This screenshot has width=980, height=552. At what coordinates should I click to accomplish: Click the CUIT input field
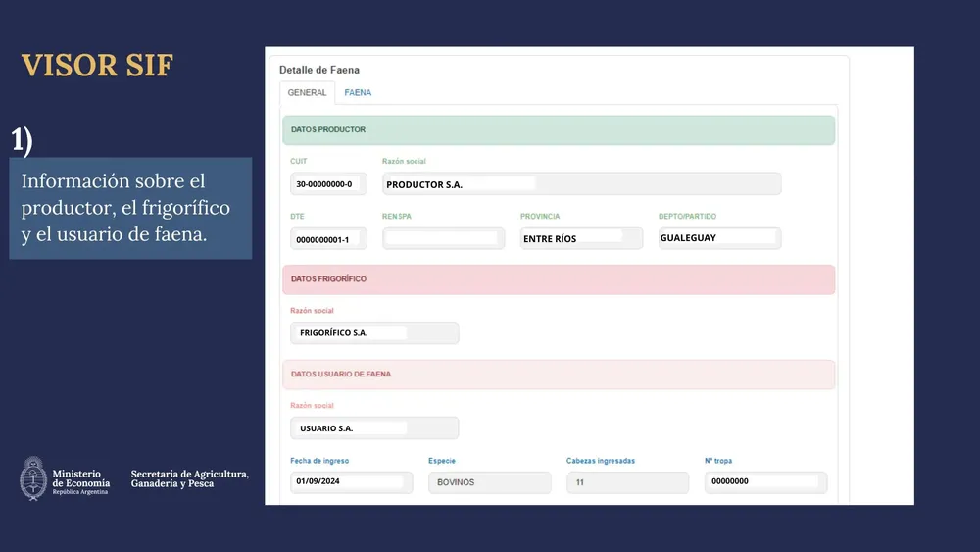[327, 184]
